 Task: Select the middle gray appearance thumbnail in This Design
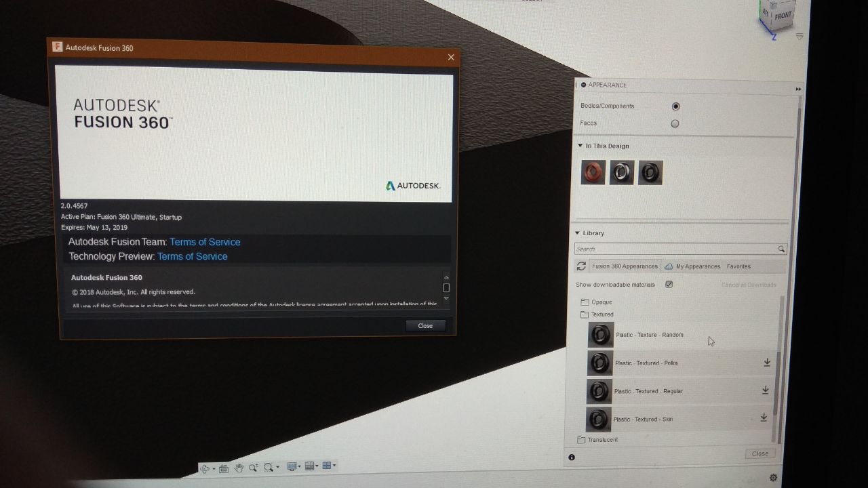point(622,172)
